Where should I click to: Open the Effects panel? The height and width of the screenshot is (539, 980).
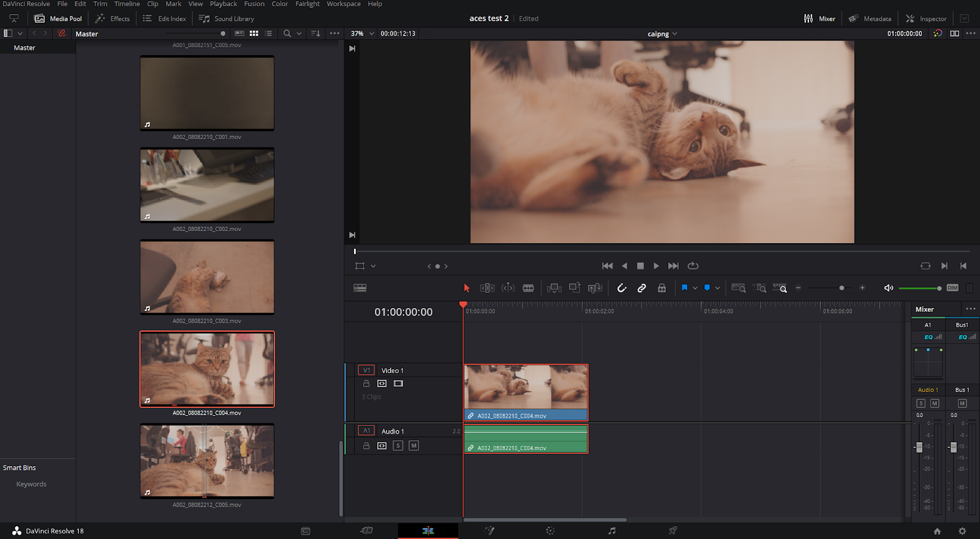pos(113,18)
